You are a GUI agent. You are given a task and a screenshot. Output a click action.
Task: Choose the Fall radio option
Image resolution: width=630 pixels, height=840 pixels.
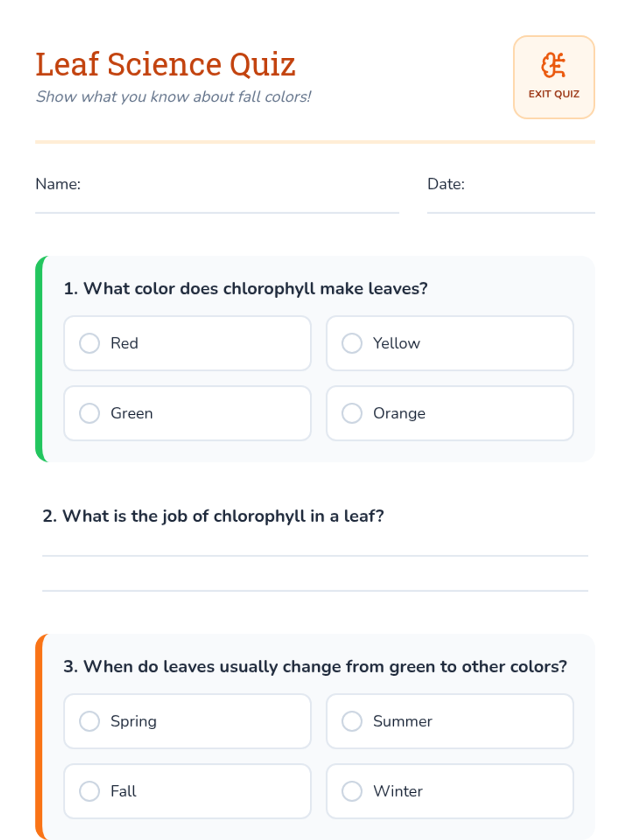[x=90, y=791]
